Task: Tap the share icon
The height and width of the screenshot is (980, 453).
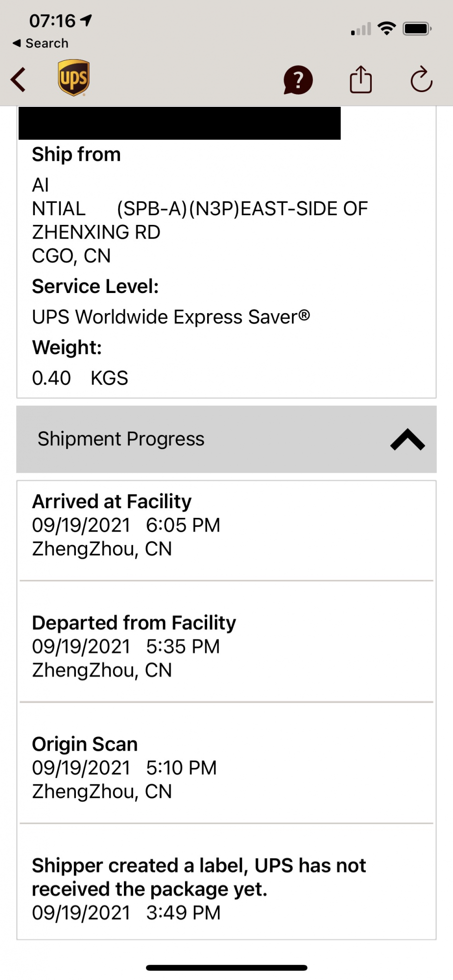Action: coord(361,79)
